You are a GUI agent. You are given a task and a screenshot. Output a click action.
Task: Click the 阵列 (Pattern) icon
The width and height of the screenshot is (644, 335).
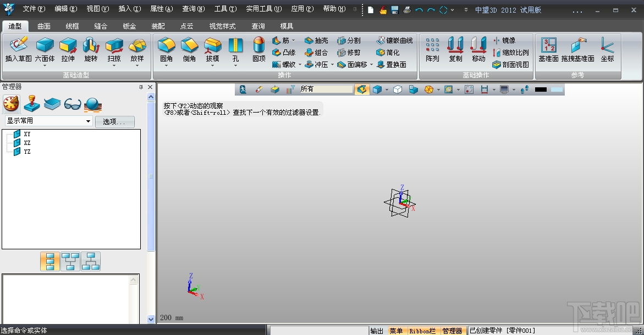tap(432, 45)
